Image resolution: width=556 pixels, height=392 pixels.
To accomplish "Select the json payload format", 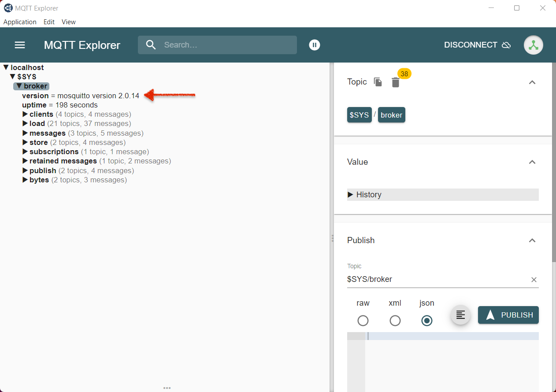I will [427, 321].
